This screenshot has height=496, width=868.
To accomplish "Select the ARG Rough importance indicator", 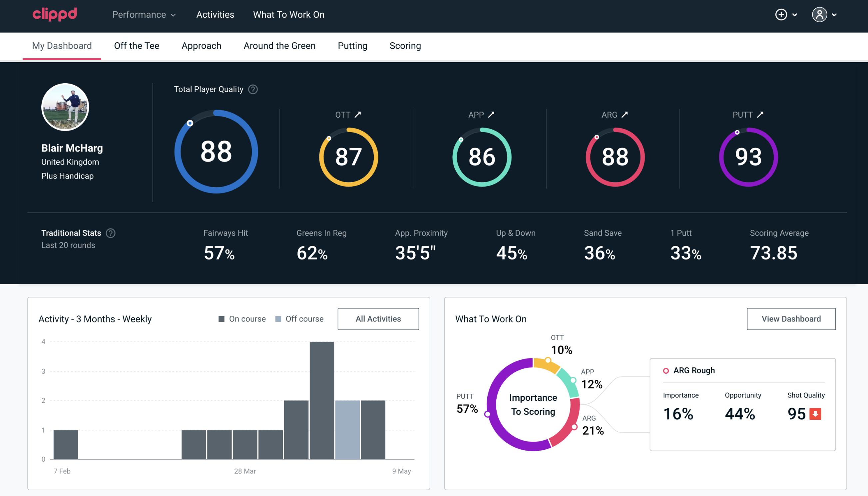I will 679,412.
